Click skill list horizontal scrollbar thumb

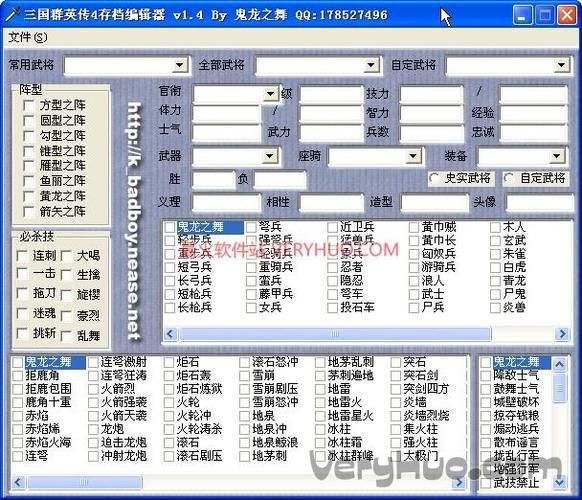tap(85, 482)
